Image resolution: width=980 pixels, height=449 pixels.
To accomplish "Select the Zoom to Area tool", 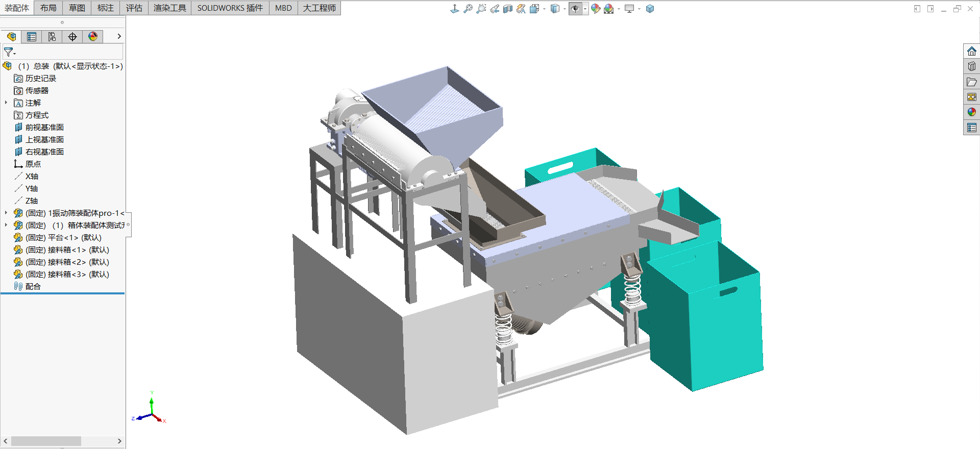I will (481, 9).
